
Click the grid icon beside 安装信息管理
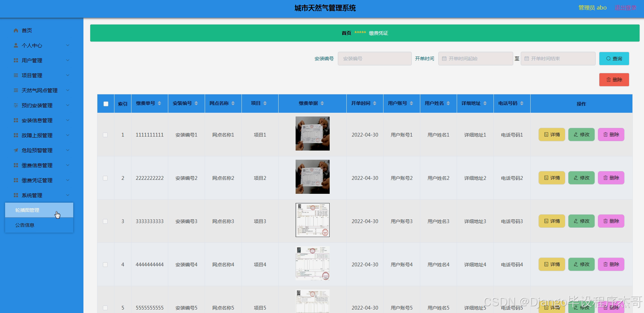[16, 120]
